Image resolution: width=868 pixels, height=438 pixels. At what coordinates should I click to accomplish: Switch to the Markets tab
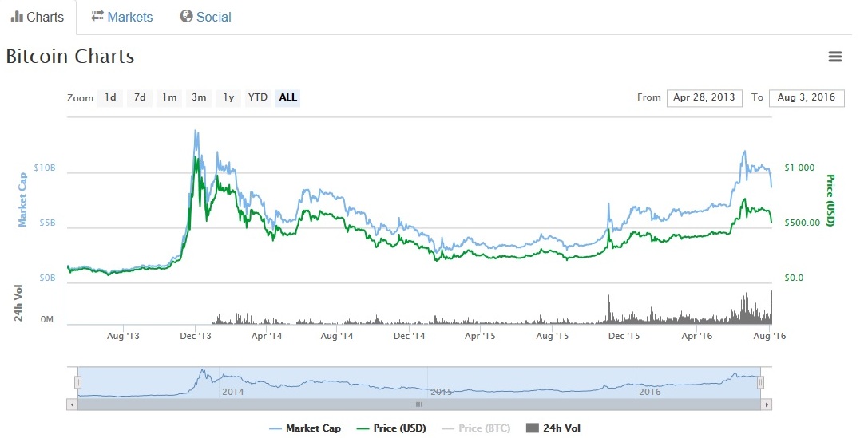[122, 17]
